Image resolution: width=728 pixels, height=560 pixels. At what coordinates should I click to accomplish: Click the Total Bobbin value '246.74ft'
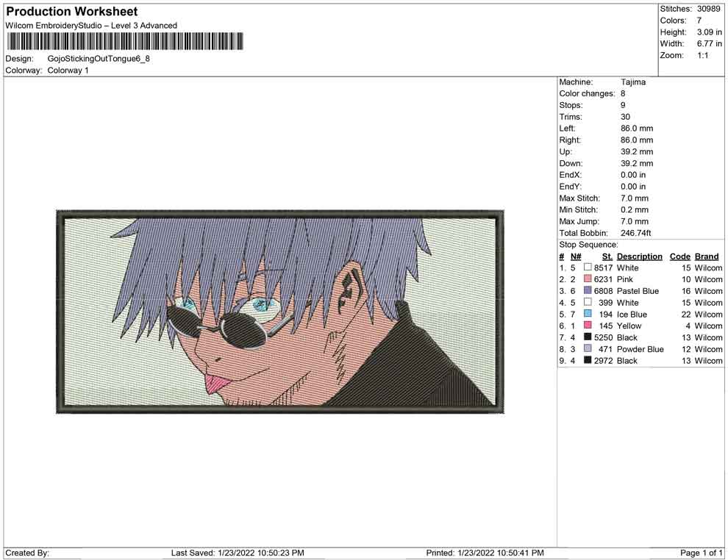point(635,233)
